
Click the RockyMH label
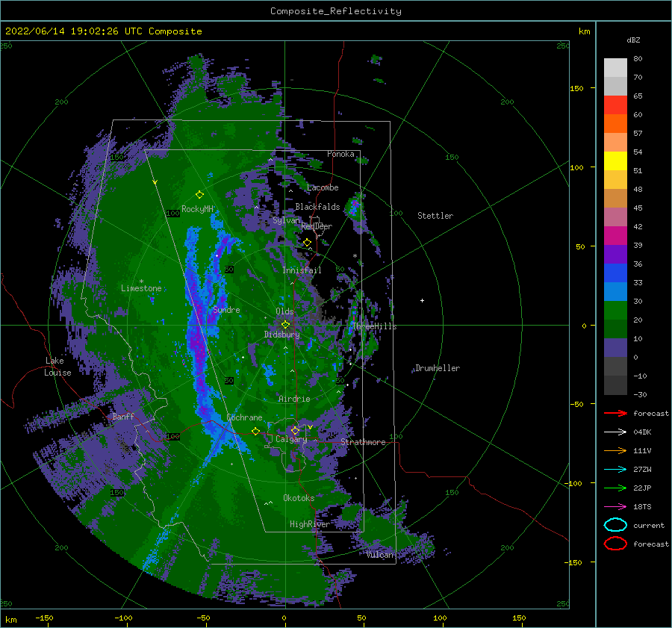pos(198,209)
